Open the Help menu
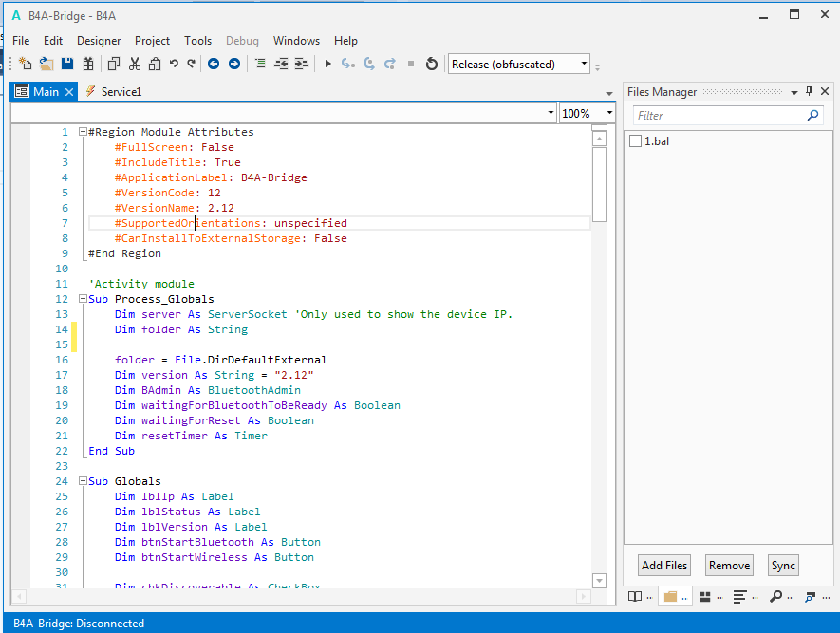This screenshot has height=633, width=840. [345, 41]
